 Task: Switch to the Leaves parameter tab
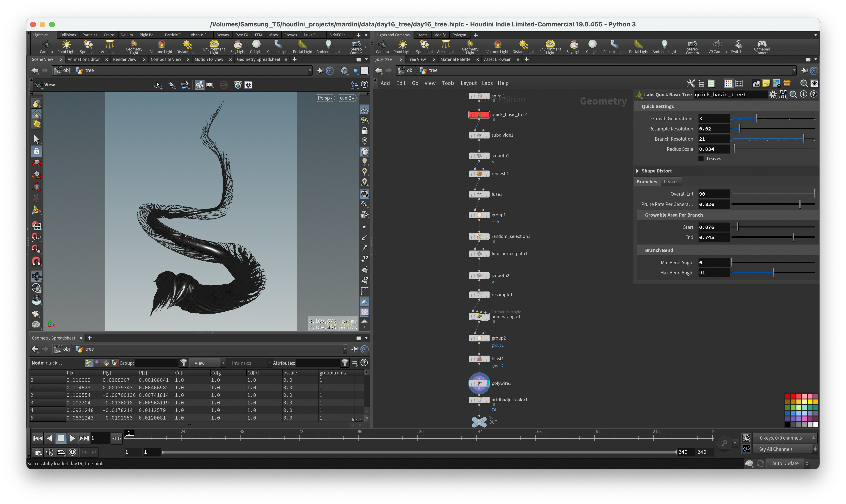(671, 182)
